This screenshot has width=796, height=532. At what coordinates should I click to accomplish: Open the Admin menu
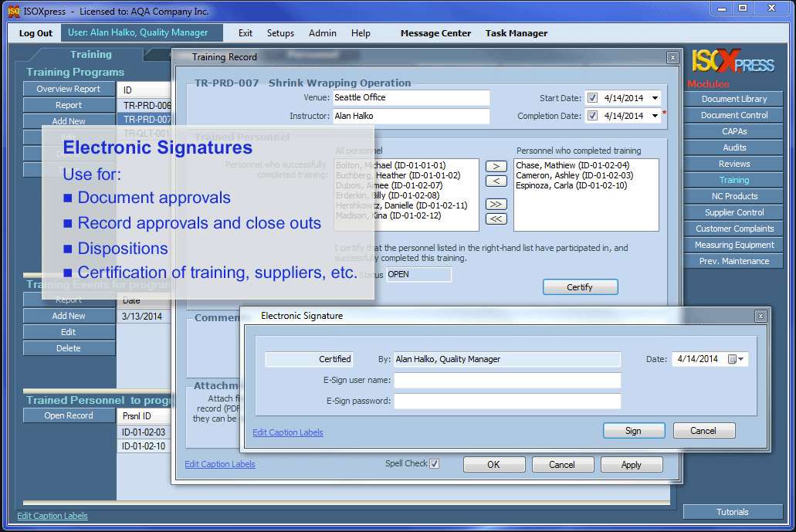click(322, 33)
